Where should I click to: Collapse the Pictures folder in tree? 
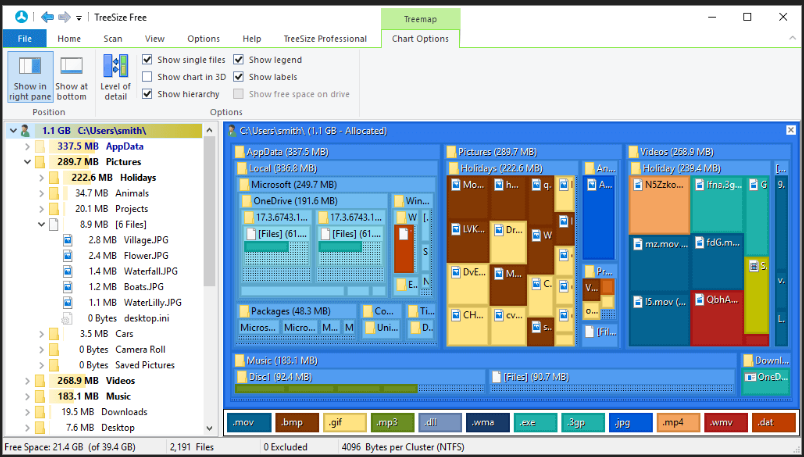click(27, 162)
